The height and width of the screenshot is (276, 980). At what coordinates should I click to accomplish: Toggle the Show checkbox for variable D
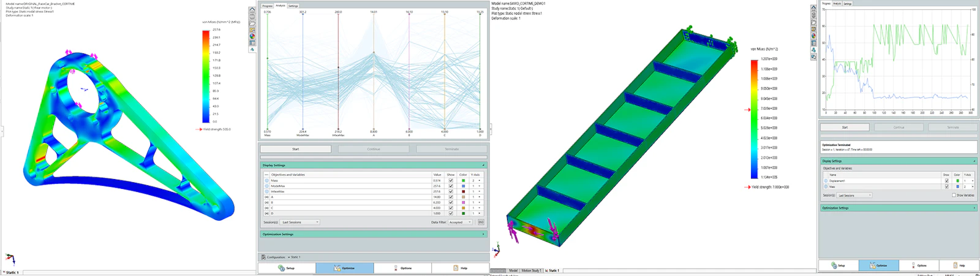coord(451,213)
